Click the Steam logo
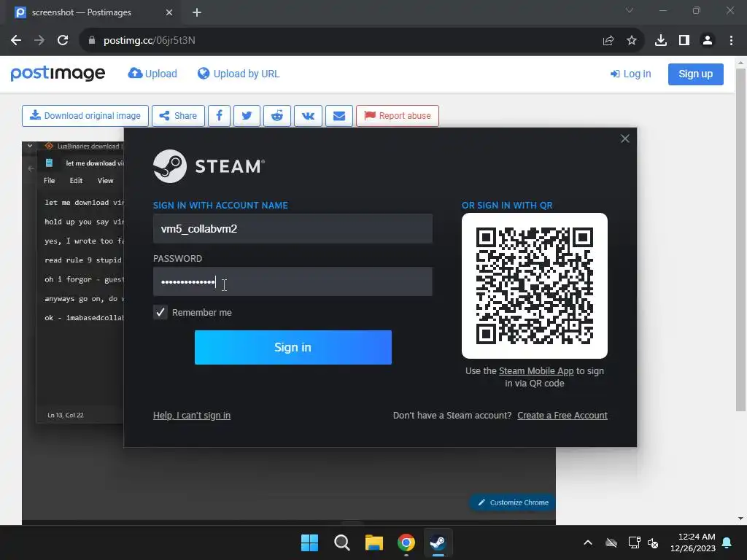Image resolution: width=747 pixels, height=560 pixels. click(209, 166)
